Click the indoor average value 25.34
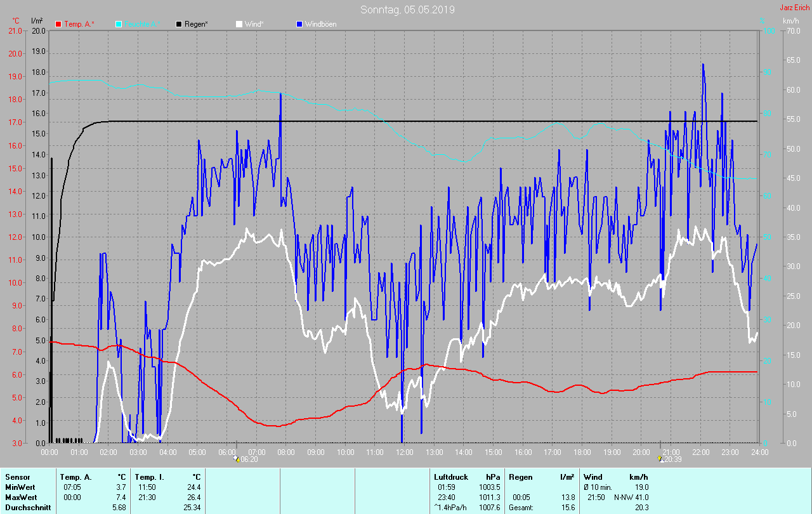The image size is (812, 514). click(192, 508)
